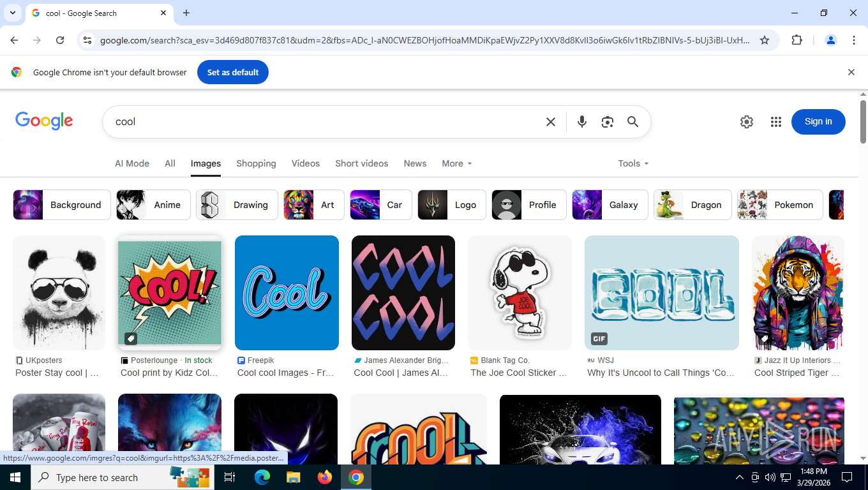Viewport: 868px width, 490px height.
Task: Open the hooded tiger image
Action: (x=798, y=293)
